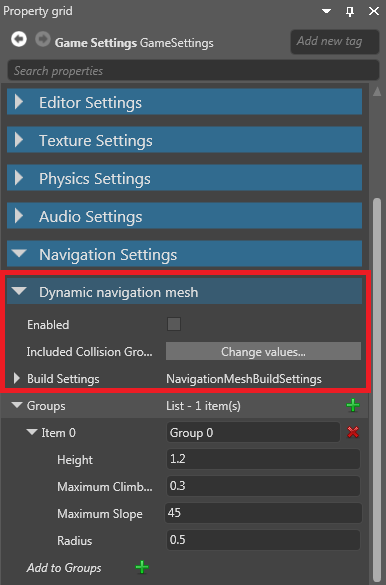
Task: Click the Maximum Slope value field
Action: coord(263,513)
